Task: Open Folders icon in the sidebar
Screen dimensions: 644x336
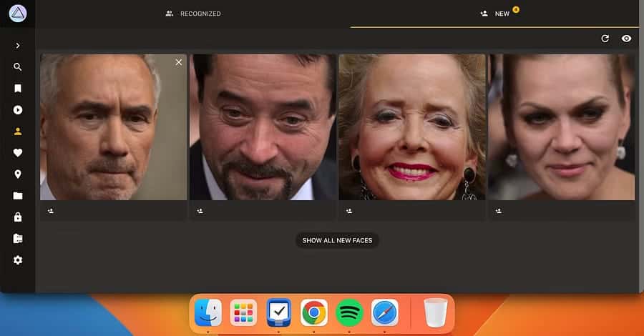Action: tap(18, 196)
